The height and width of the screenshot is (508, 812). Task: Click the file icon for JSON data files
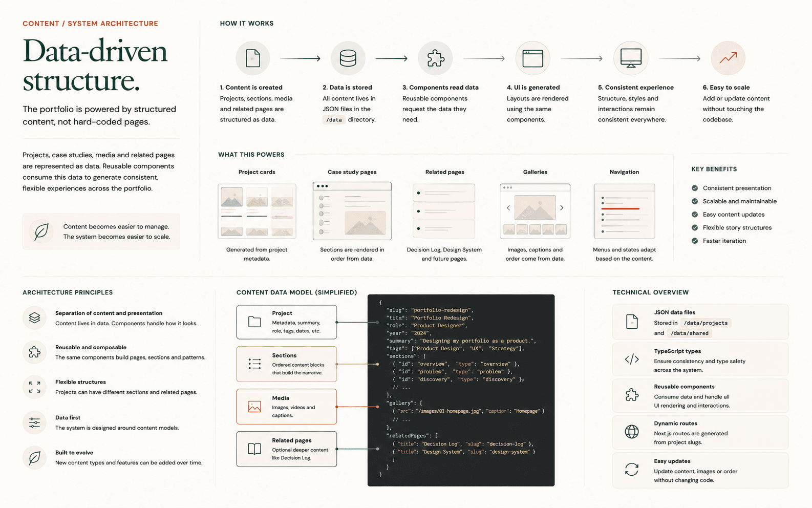[x=632, y=322]
